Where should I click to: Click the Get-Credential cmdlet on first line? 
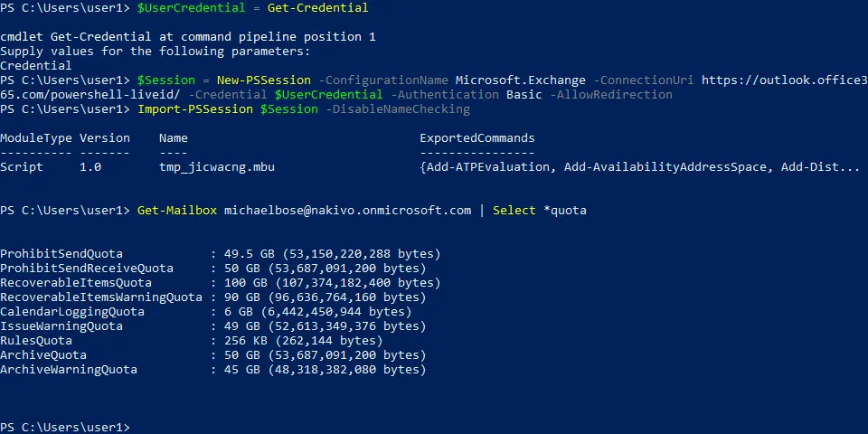[x=317, y=8]
